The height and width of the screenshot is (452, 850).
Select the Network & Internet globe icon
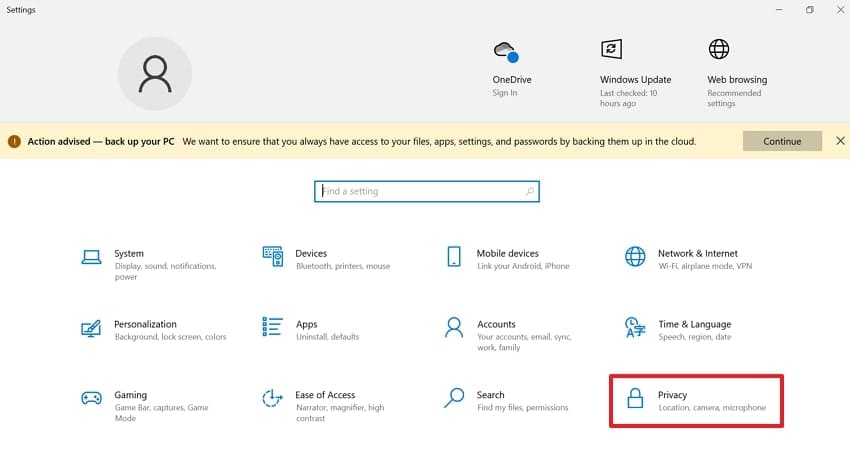point(635,256)
